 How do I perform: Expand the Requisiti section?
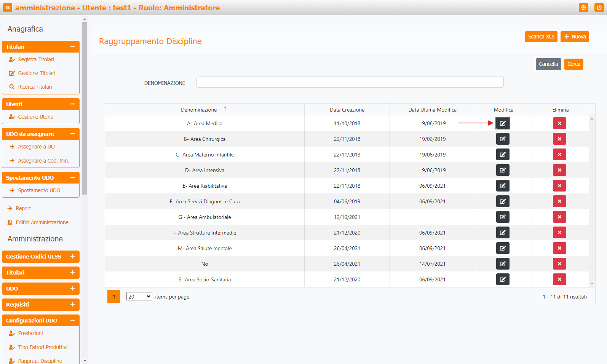click(72, 305)
